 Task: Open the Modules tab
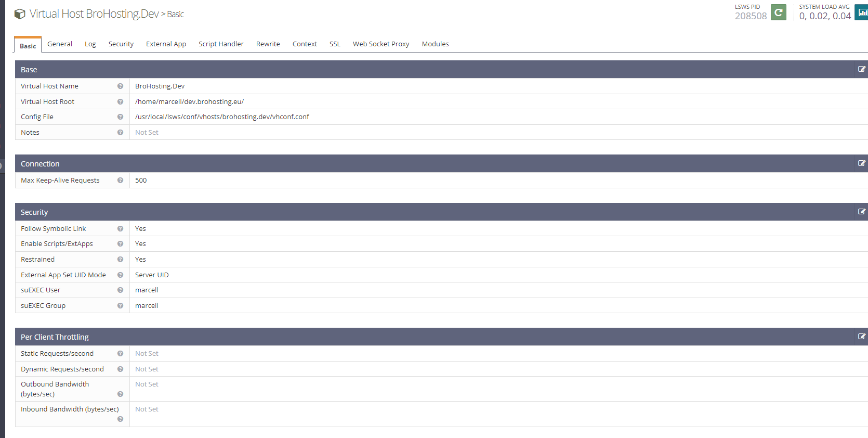[x=435, y=44]
